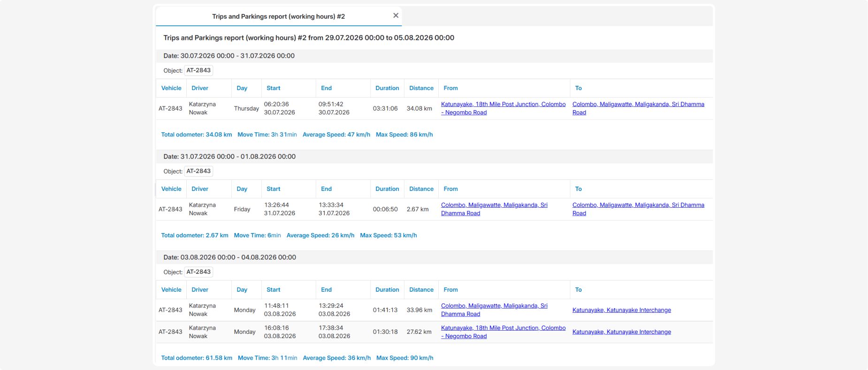Open Monday 16:08 trip's From address link
This screenshot has height=370, width=868.
(503, 332)
